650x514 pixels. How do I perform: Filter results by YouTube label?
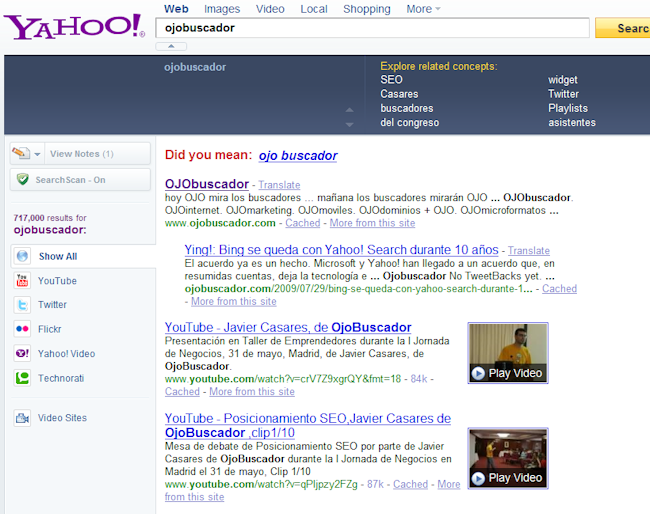point(57,281)
